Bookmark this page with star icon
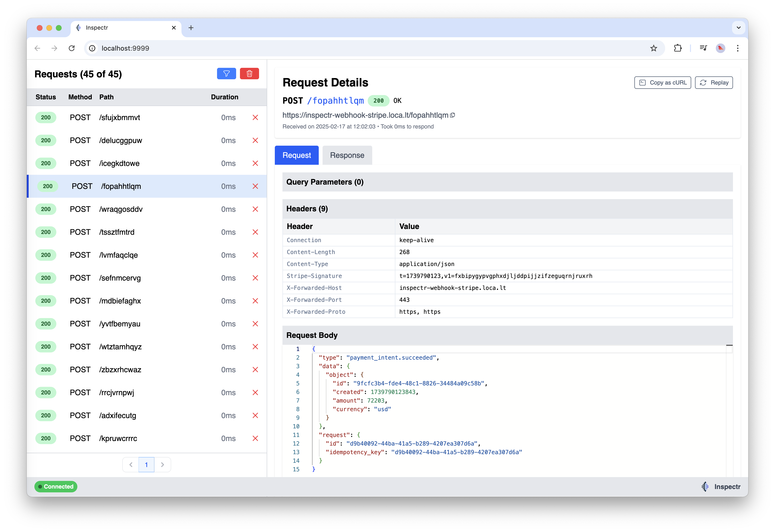The width and height of the screenshot is (775, 532). coord(654,48)
